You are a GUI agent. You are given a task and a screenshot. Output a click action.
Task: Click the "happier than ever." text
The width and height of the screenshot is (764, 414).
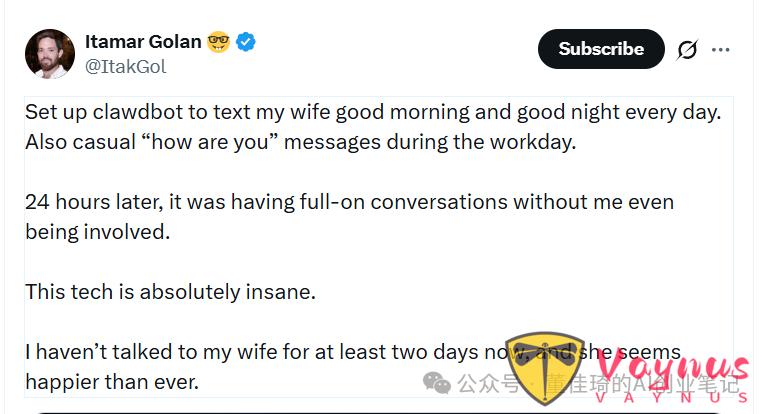110,382
